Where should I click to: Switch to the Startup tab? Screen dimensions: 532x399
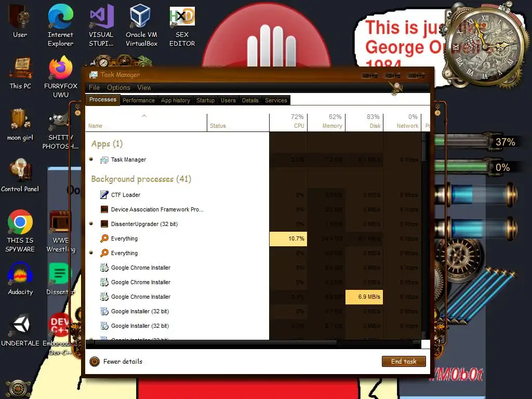click(205, 100)
